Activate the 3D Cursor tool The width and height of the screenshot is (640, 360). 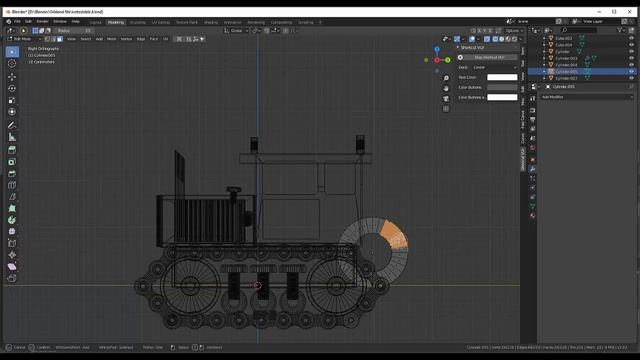click(x=12, y=63)
